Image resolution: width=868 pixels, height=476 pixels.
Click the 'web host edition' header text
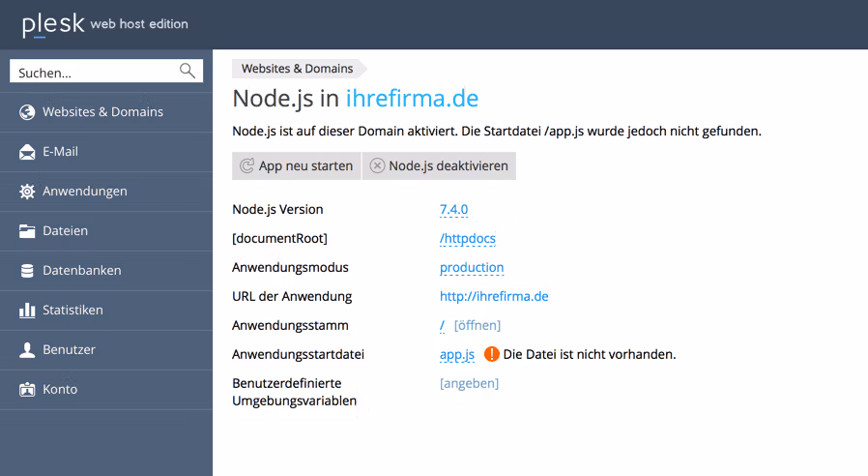coord(139,24)
